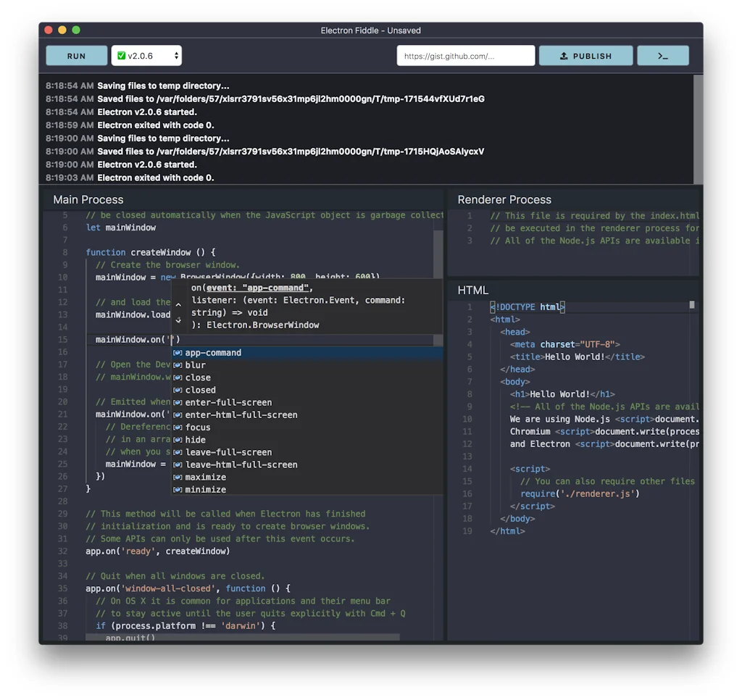The image size is (742, 700).
Task: Toggle the green checkmark beside v2.0.6
Action: [121, 55]
